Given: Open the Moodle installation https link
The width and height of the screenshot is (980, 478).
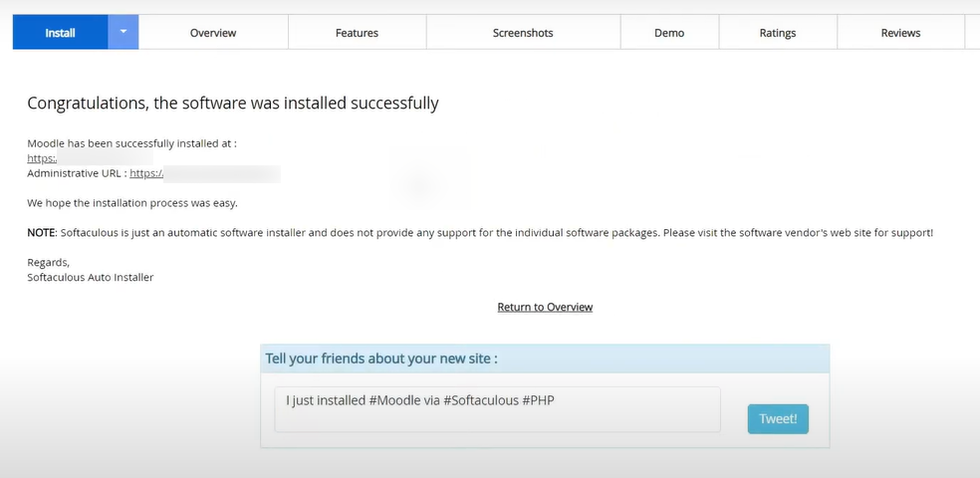Looking at the screenshot, I should 42,158.
